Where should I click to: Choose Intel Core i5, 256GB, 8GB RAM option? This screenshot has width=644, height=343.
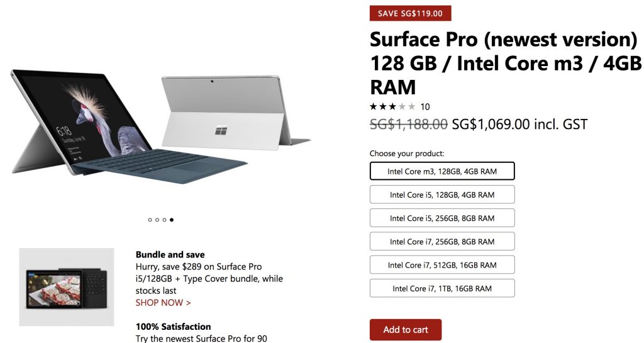[x=442, y=218]
